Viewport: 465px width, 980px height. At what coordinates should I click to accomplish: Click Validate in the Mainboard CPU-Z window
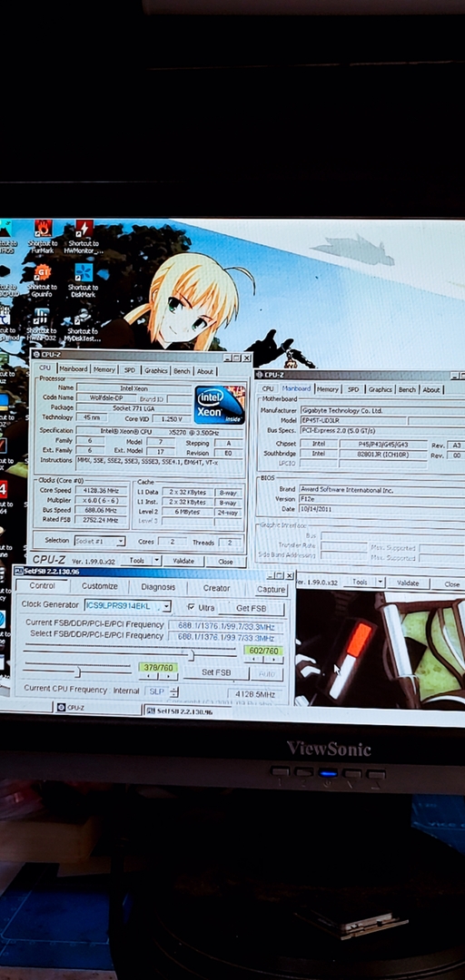(408, 583)
